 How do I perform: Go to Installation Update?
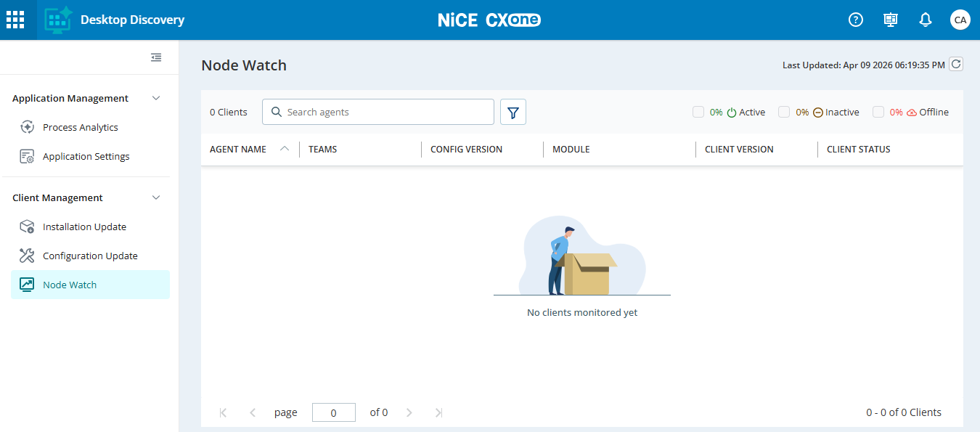(84, 227)
